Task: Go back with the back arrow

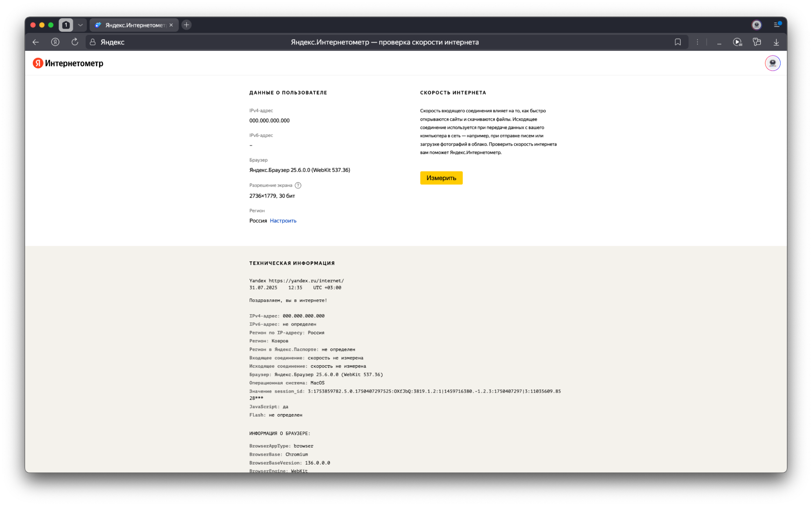Action: (x=36, y=42)
